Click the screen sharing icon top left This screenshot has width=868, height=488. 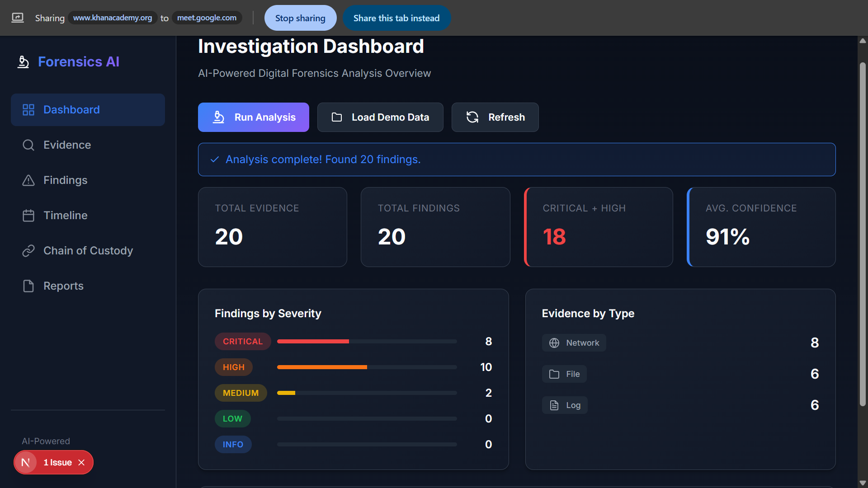pos(17,18)
